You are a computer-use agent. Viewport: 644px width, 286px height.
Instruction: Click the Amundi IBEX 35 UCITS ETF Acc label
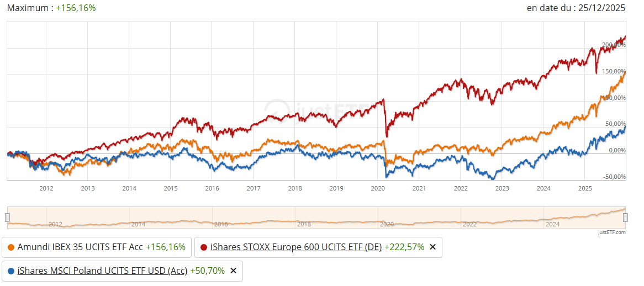[x=81, y=247]
